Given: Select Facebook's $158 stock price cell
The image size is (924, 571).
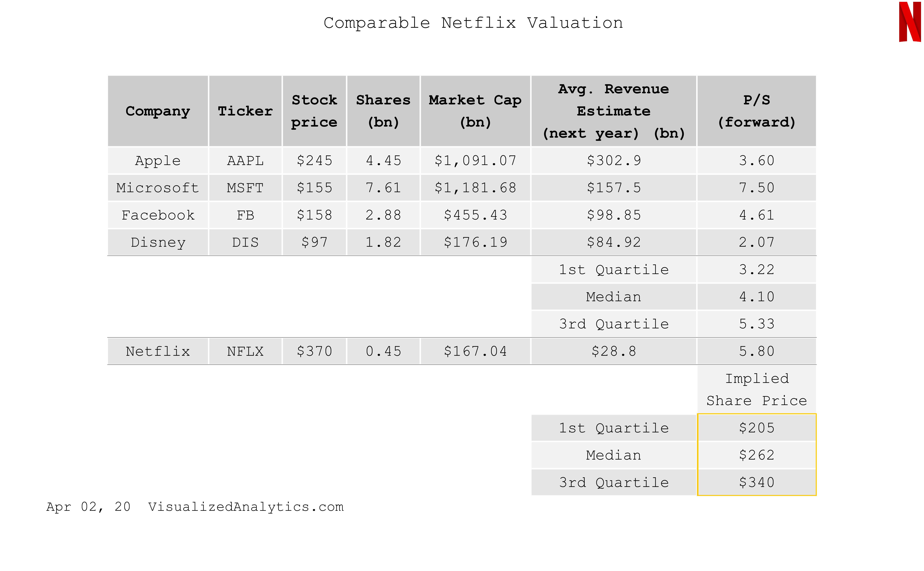Looking at the screenshot, I should tap(314, 215).
